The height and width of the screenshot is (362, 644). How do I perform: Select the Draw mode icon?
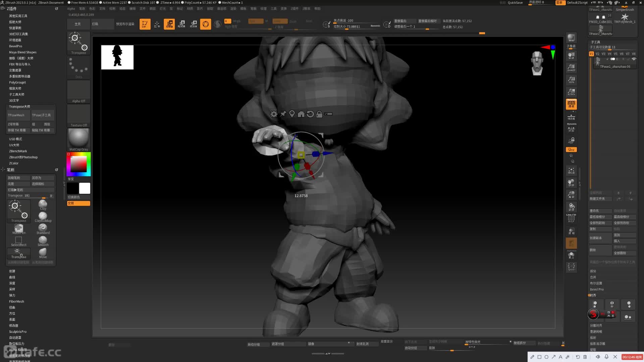[x=157, y=24]
